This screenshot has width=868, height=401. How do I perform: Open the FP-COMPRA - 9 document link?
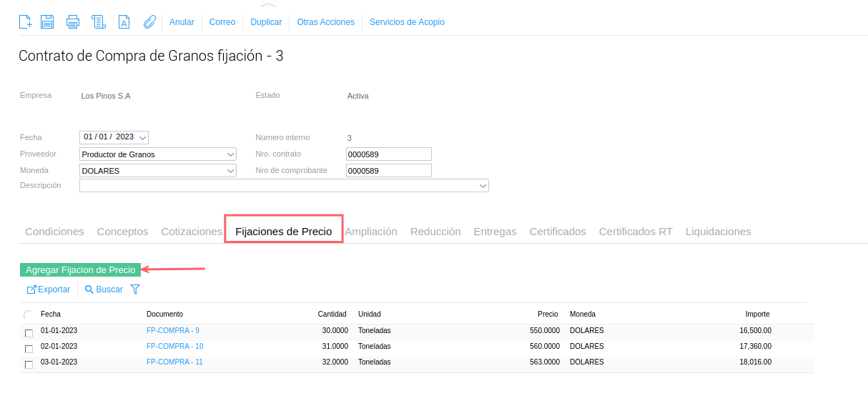click(173, 331)
